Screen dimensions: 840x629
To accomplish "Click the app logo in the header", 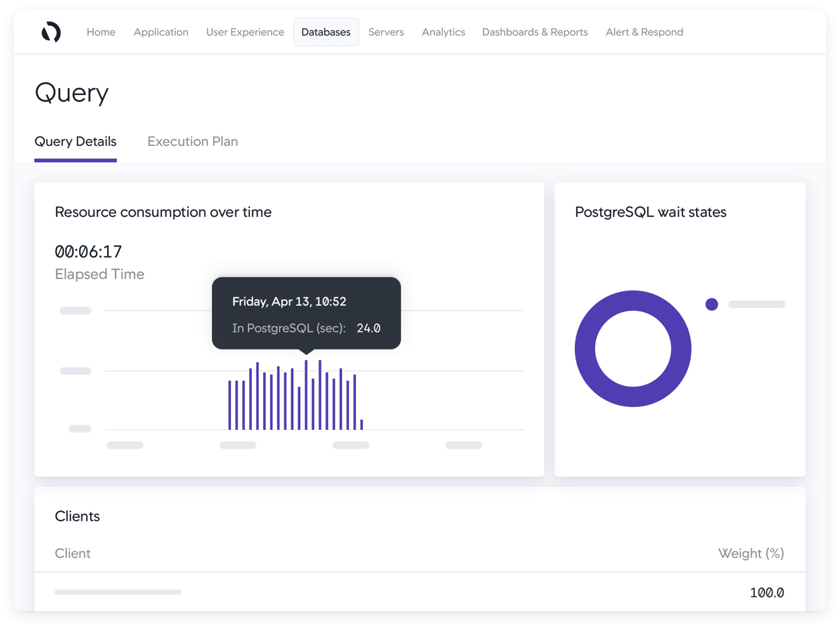I will coord(51,32).
